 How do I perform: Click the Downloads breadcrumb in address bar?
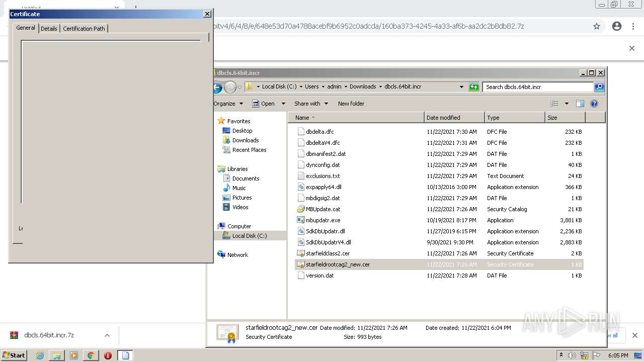pos(363,86)
